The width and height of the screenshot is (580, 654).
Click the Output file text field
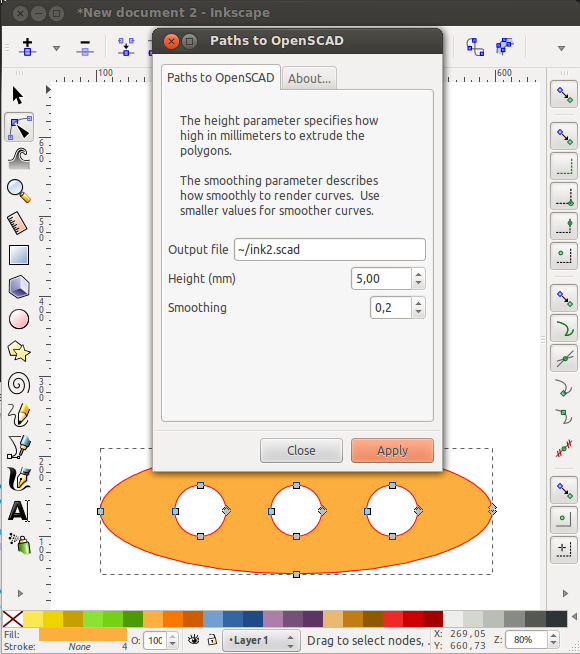point(330,249)
